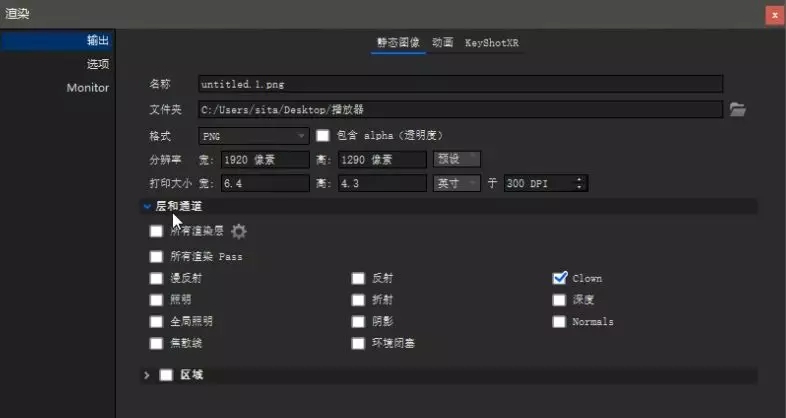Enable the 阴影 pass checkbox

coord(358,321)
